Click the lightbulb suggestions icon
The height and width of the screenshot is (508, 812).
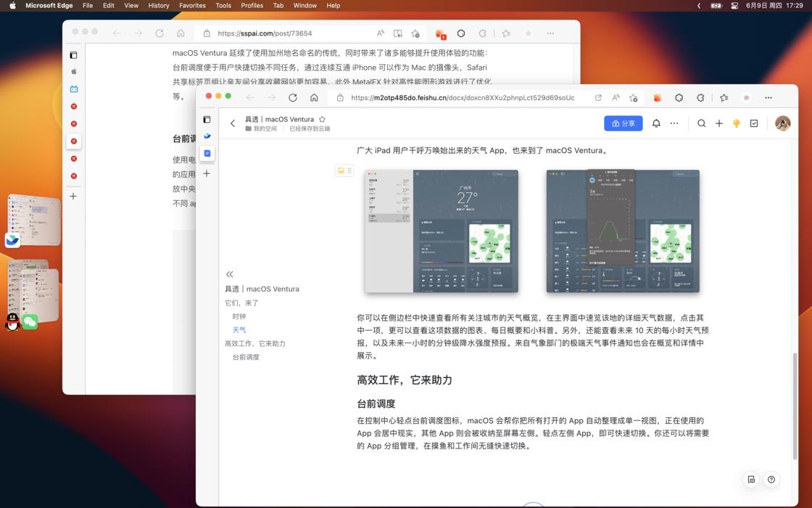point(736,123)
